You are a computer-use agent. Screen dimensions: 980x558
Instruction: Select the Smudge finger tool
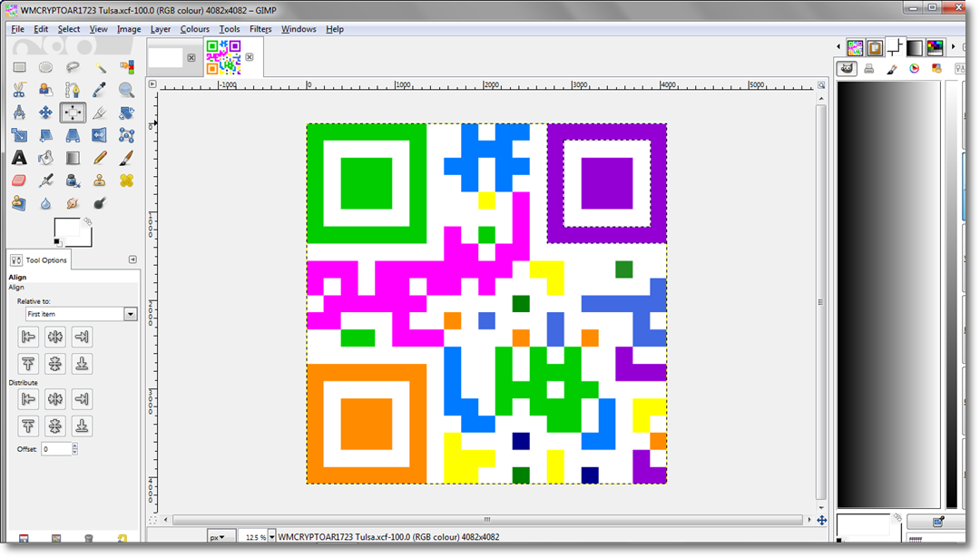pos(73,203)
